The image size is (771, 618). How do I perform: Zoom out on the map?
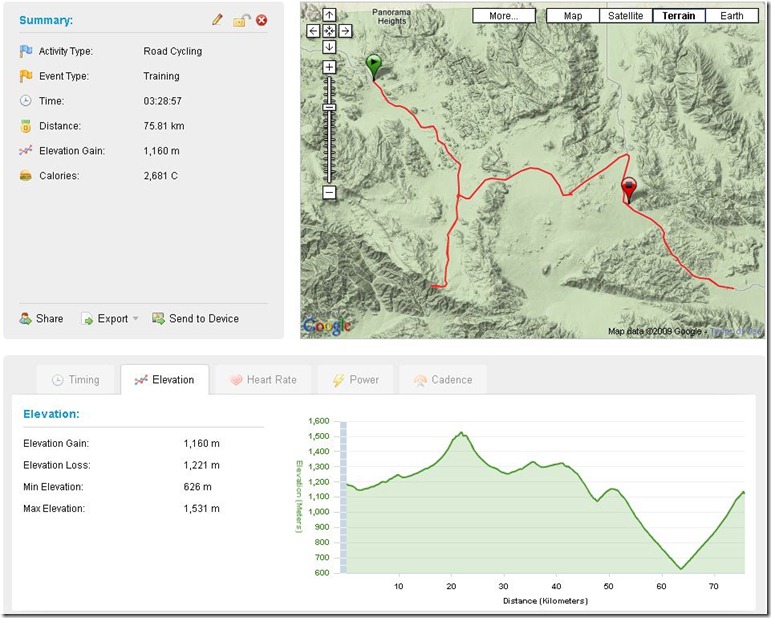[329, 192]
